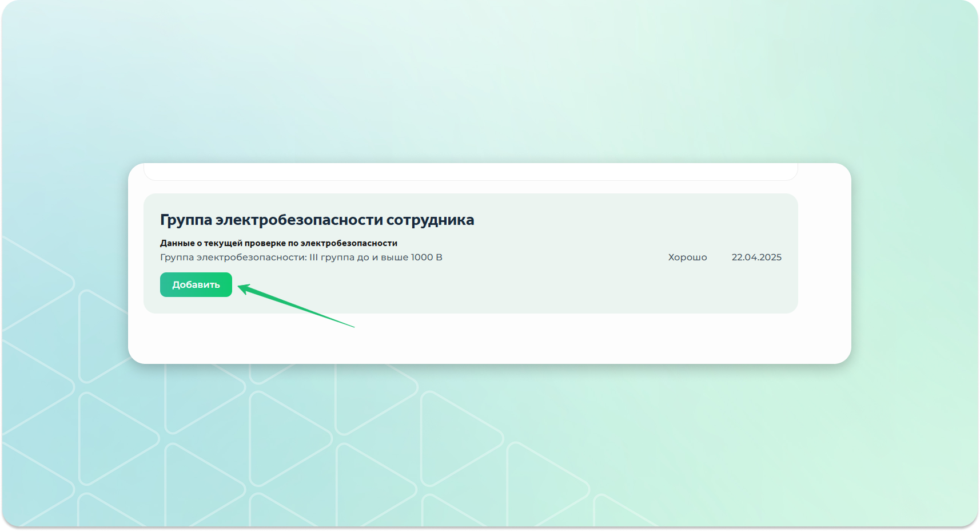Click the heading Группа электробезопасности сотрудника
This screenshot has width=980, height=531.
tap(317, 220)
